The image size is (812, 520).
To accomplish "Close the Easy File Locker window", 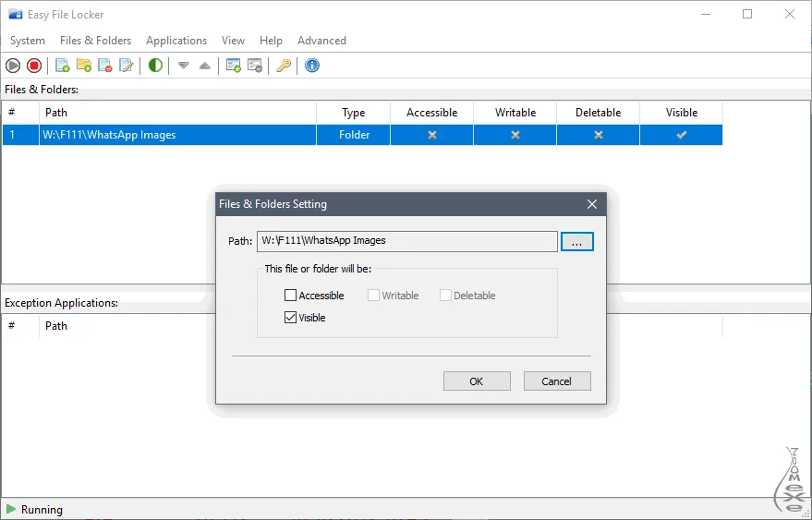I will (x=789, y=14).
